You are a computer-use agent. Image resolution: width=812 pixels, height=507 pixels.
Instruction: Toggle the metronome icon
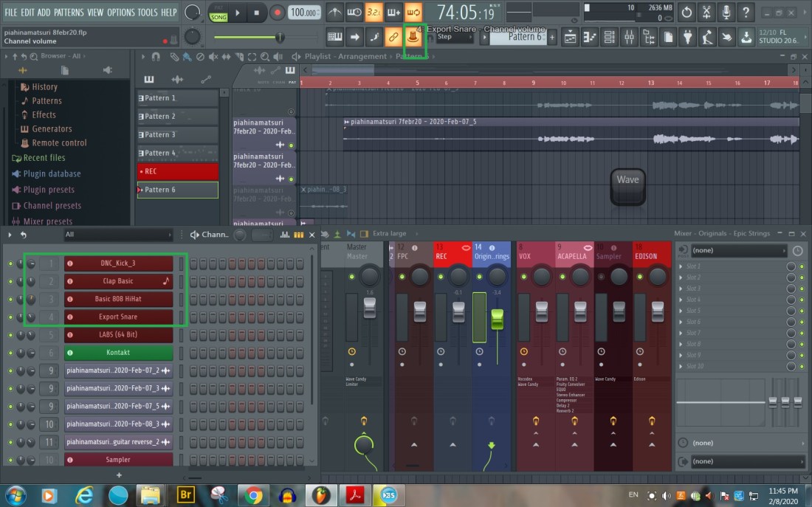point(335,13)
